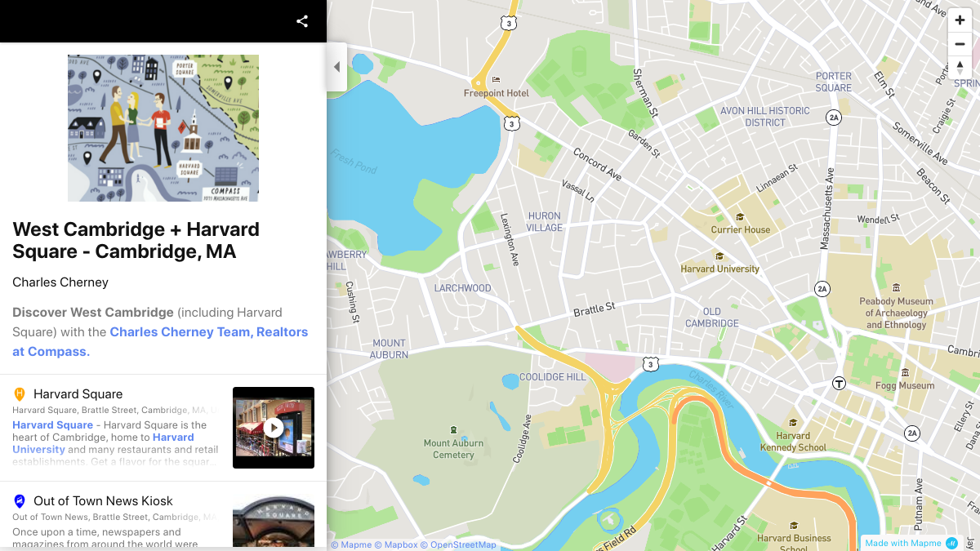Select Mount Auburn Cemetery icon on map

point(453,429)
